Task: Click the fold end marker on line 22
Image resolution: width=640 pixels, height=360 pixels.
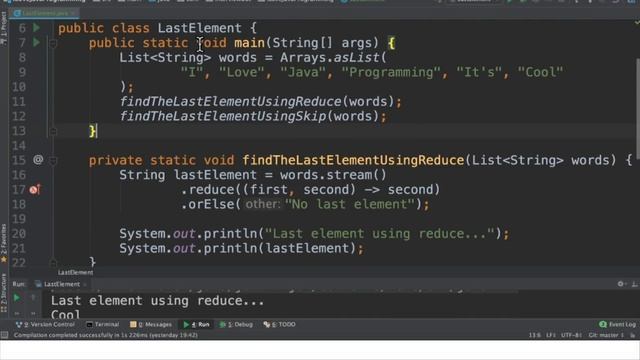Action: (x=53, y=262)
